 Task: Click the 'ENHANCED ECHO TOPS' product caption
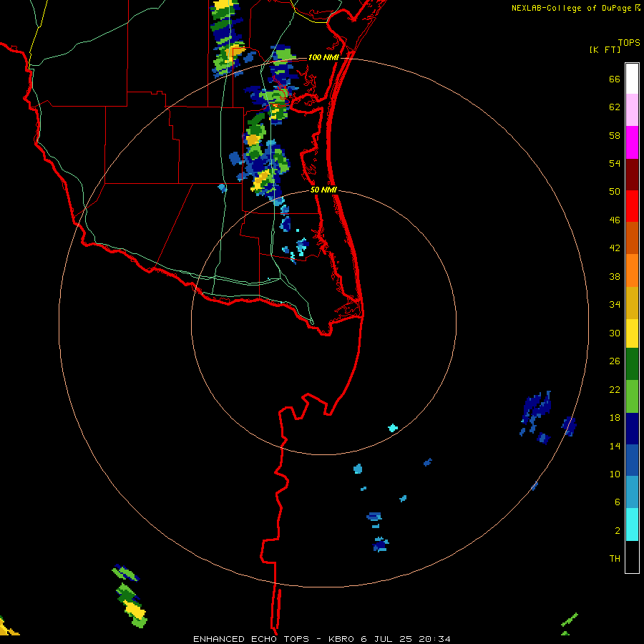(x=251, y=639)
